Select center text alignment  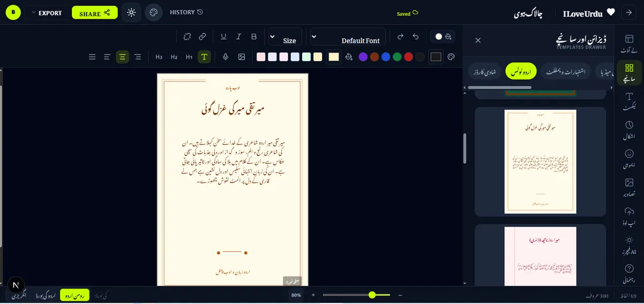click(x=122, y=57)
